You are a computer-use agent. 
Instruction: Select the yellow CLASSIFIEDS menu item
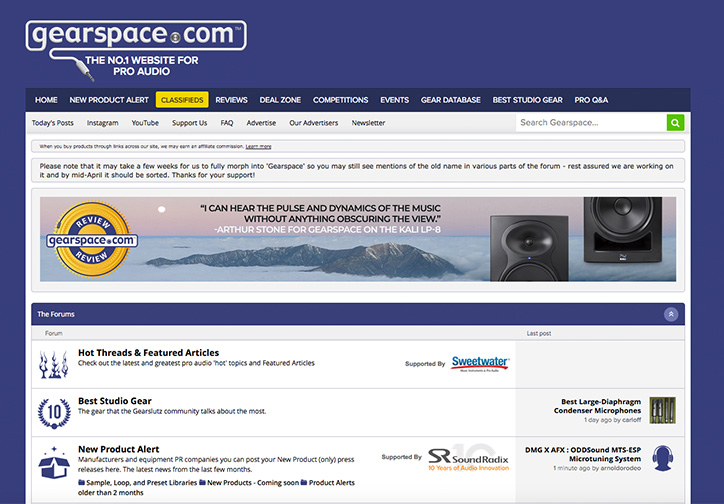click(x=182, y=100)
